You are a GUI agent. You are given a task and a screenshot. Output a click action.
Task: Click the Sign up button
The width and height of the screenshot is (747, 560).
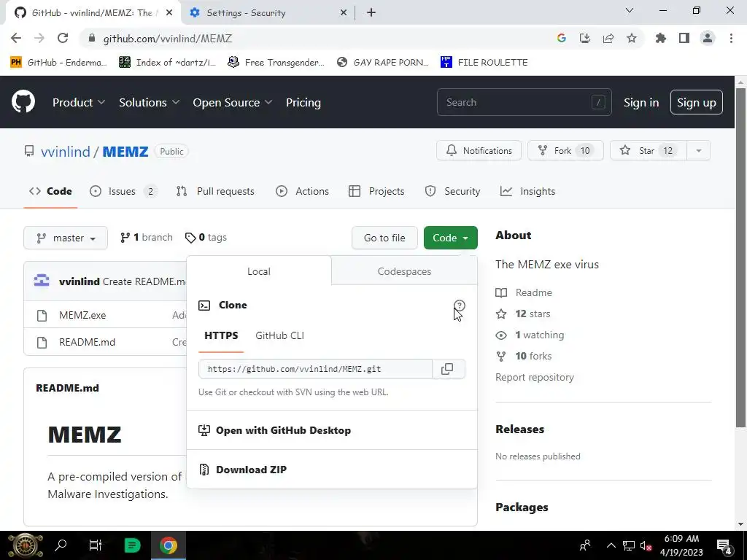(697, 102)
